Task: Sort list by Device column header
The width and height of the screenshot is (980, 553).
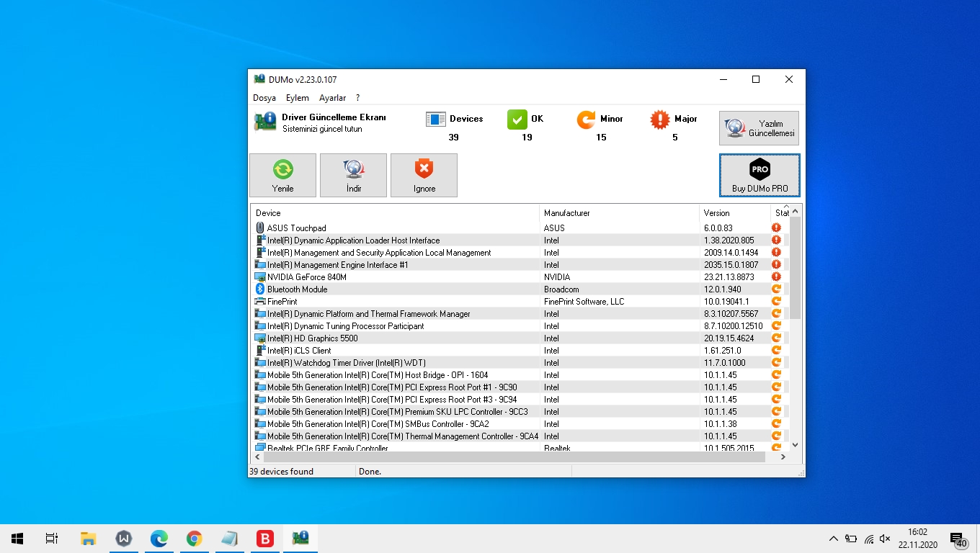Action: tap(395, 213)
